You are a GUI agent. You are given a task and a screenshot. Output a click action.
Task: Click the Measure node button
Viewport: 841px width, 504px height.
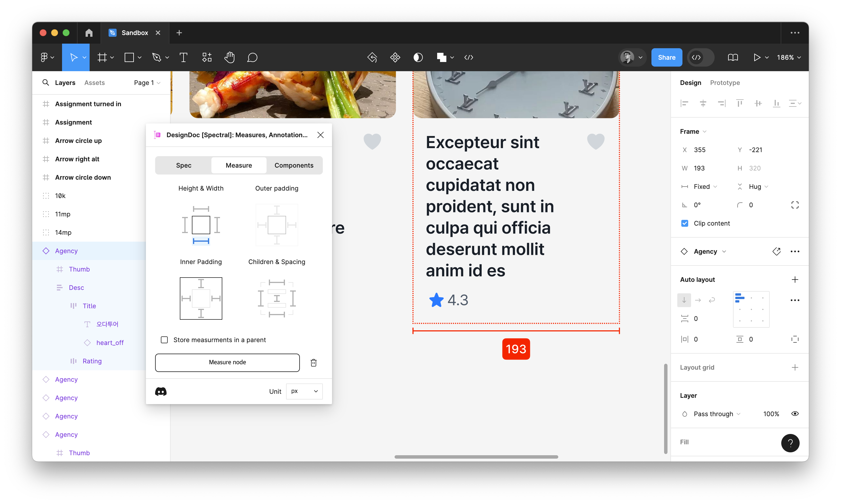pos(227,363)
